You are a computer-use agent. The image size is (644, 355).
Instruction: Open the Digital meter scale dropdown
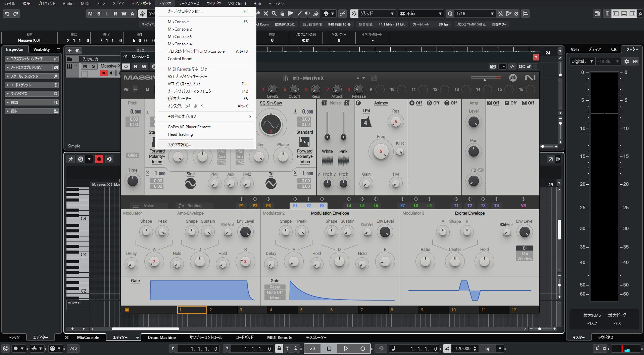(x=582, y=61)
